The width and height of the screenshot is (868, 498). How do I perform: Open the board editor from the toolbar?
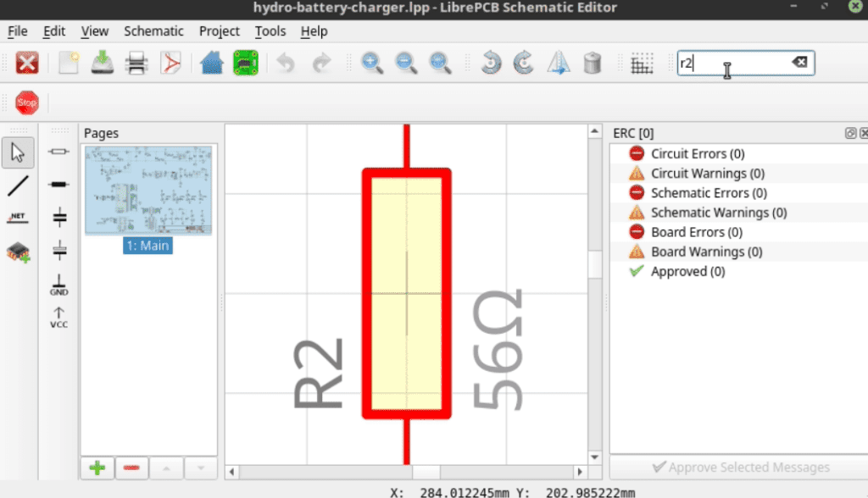(x=244, y=63)
